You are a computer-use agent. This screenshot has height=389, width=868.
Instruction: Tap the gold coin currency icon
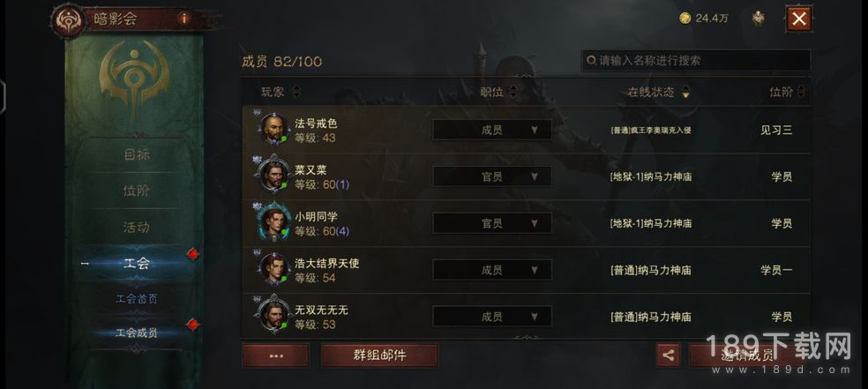tap(685, 19)
